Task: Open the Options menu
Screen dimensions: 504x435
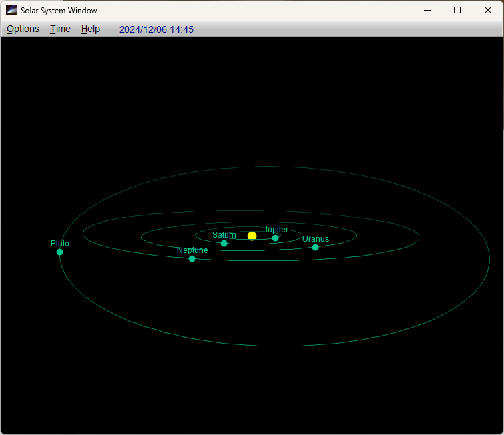Action: tap(23, 29)
